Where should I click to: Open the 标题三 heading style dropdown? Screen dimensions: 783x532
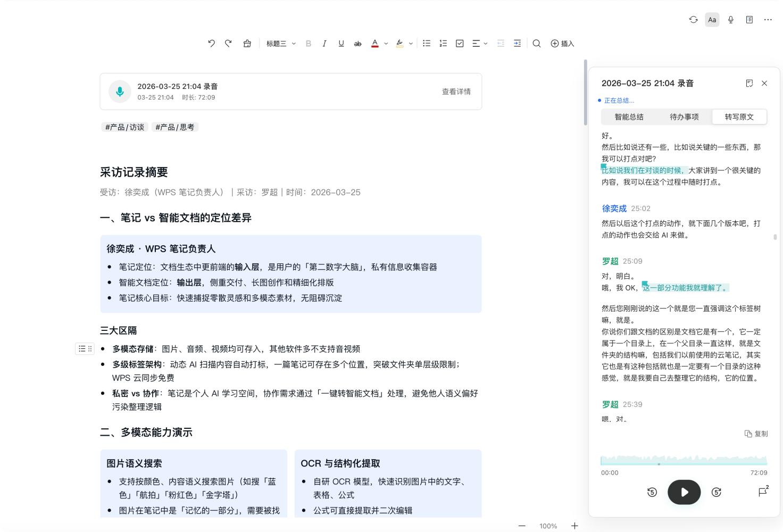280,43
